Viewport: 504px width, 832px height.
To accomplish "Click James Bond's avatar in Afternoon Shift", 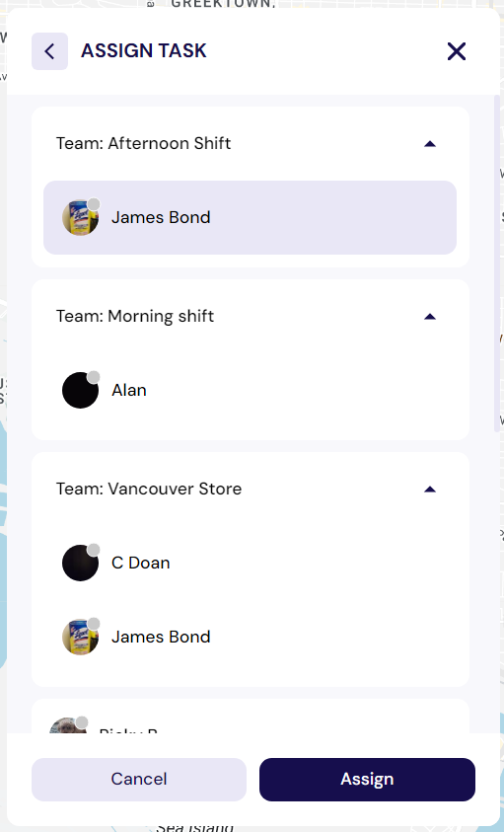I will [x=81, y=217].
